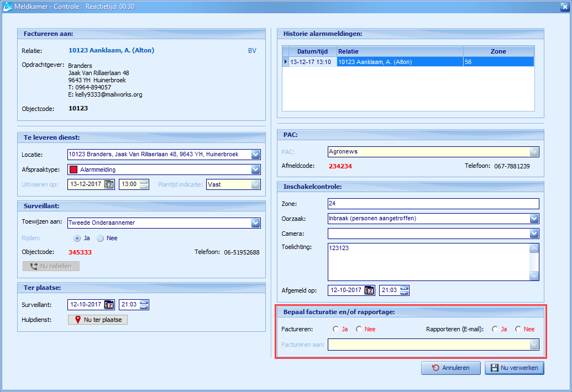Click the PAC telephone number 067-7881239
The image size is (572, 392).
[x=512, y=166]
